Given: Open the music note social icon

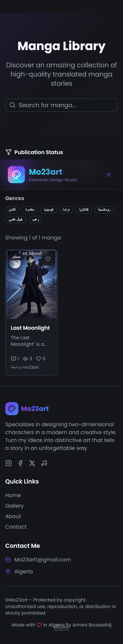Looking at the screenshot, I should 44,463.
